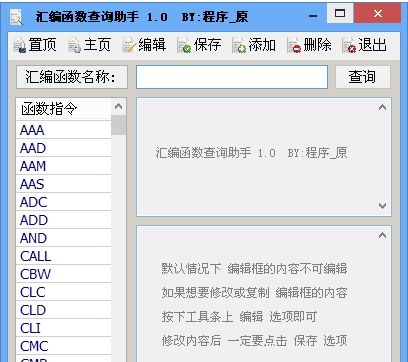
Task: Select CMC in the instruction list
Action: 63,346
